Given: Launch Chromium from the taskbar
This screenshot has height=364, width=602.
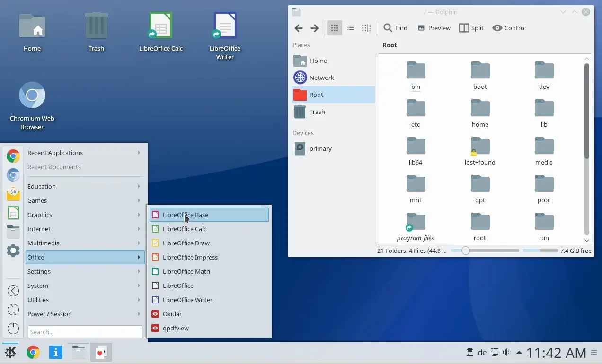Looking at the screenshot, I should 33,352.
